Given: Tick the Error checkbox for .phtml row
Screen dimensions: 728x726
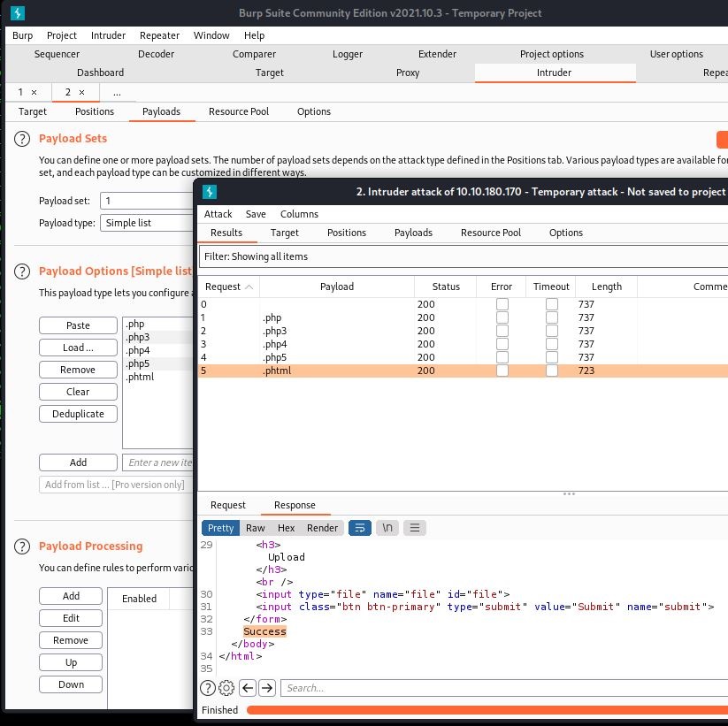Looking at the screenshot, I should [502, 371].
